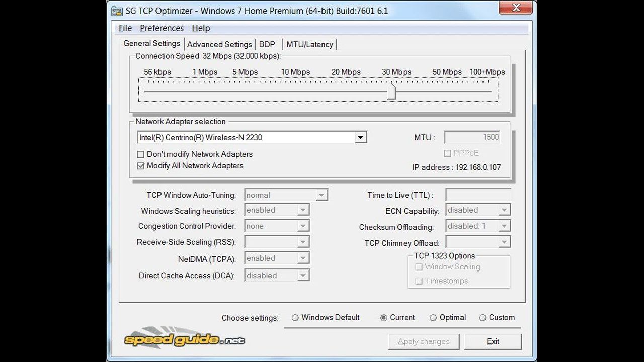The width and height of the screenshot is (644, 362).
Task: Click the Connection Speed slider thumb
Action: click(x=391, y=91)
